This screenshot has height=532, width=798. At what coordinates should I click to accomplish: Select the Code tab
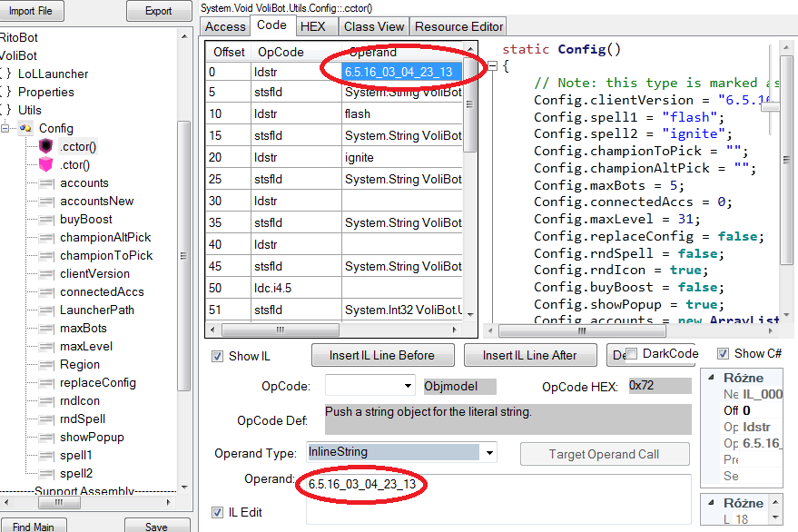pyautogui.click(x=271, y=25)
